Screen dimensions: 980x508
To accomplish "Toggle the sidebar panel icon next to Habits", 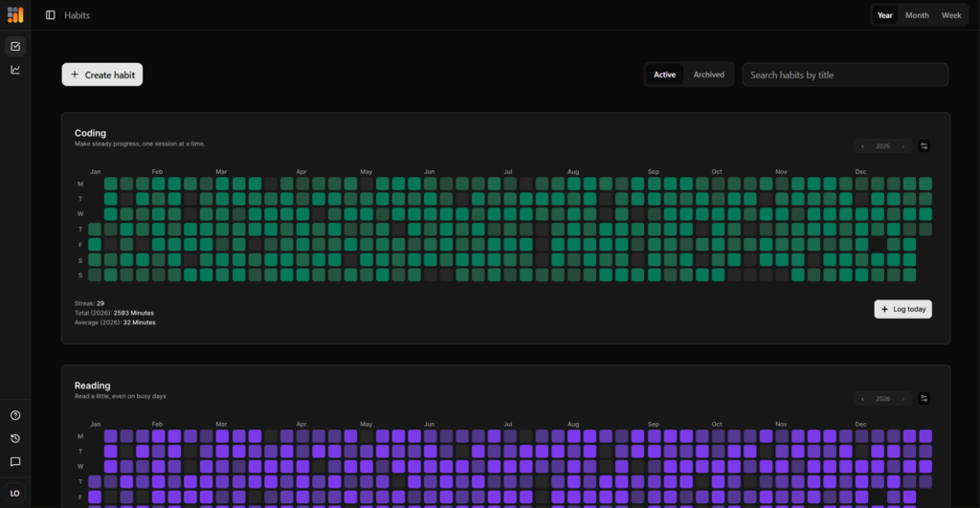I will click(51, 15).
